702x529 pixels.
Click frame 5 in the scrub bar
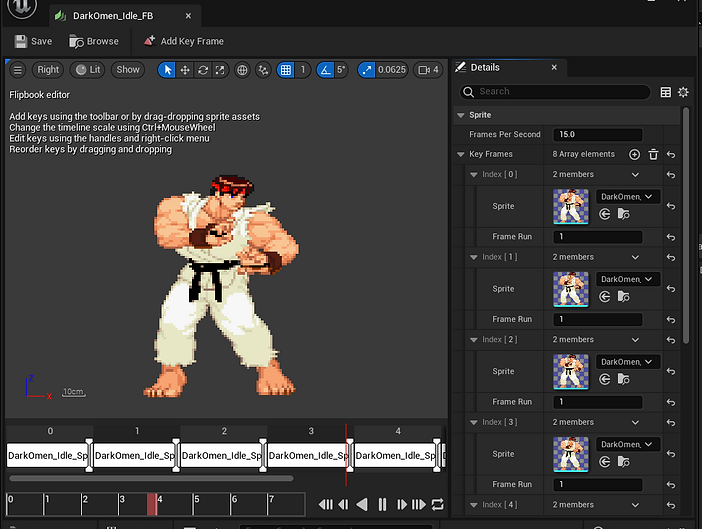pyautogui.click(x=210, y=504)
